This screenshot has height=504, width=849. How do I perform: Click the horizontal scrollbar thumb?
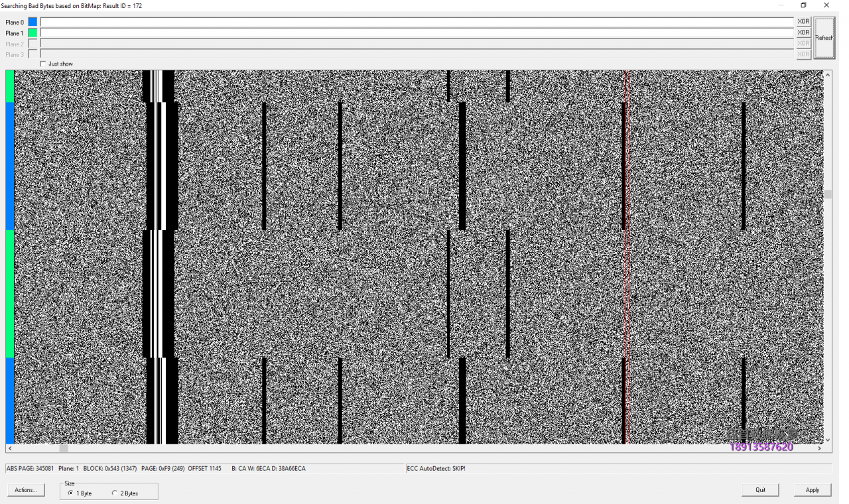pyautogui.click(x=64, y=448)
